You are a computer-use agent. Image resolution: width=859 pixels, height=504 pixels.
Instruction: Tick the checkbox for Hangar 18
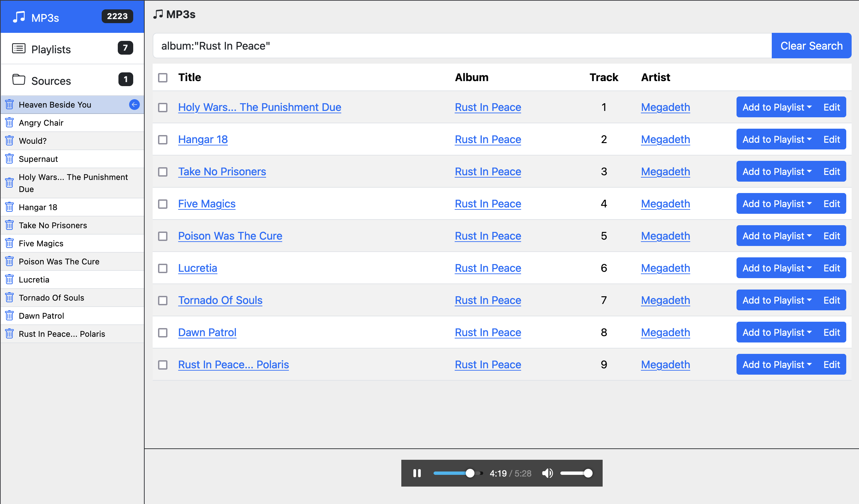(x=163, y=140)
